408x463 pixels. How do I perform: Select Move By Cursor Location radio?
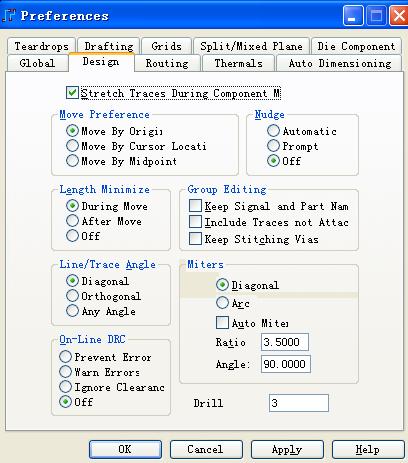72,146
